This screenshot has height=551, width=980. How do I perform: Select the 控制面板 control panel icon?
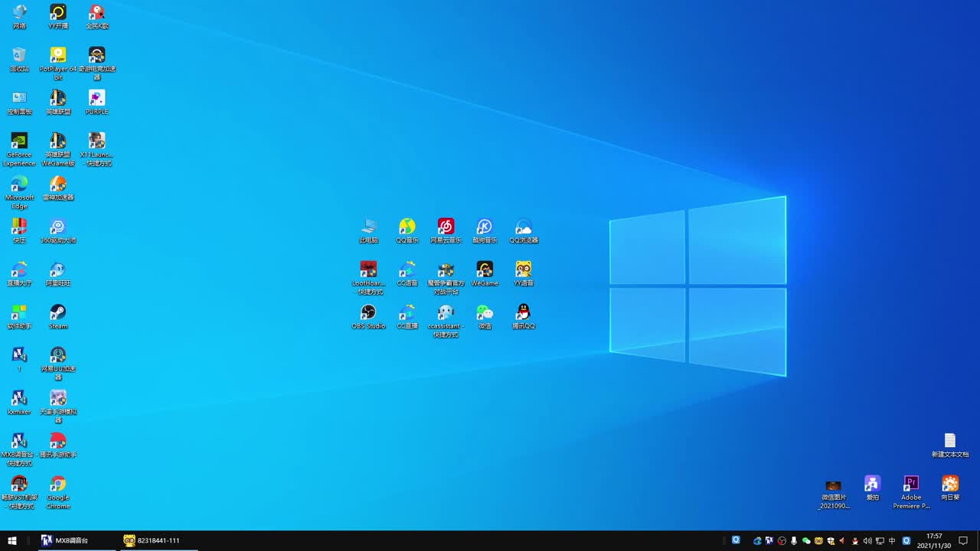(x=19, y=103)
